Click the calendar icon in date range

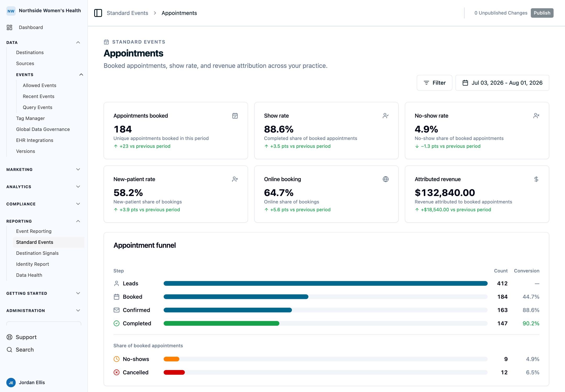click(465, 83)
